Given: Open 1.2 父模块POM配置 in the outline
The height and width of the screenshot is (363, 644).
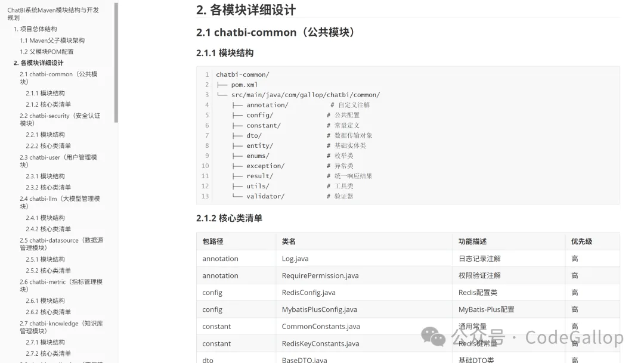Looking at the screenshot, I should [47, 52].
